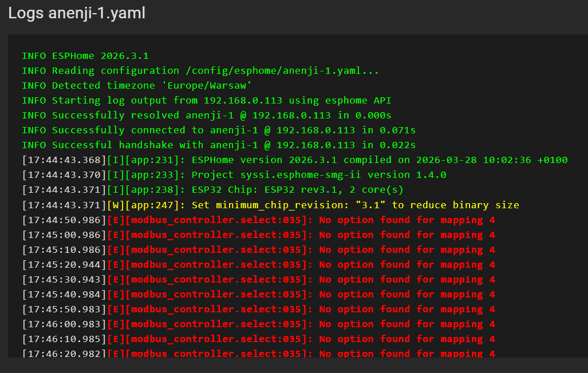Click the 17:44:50.986 modbus error entry
Viewport: 588px width, 373px height.
258,220
